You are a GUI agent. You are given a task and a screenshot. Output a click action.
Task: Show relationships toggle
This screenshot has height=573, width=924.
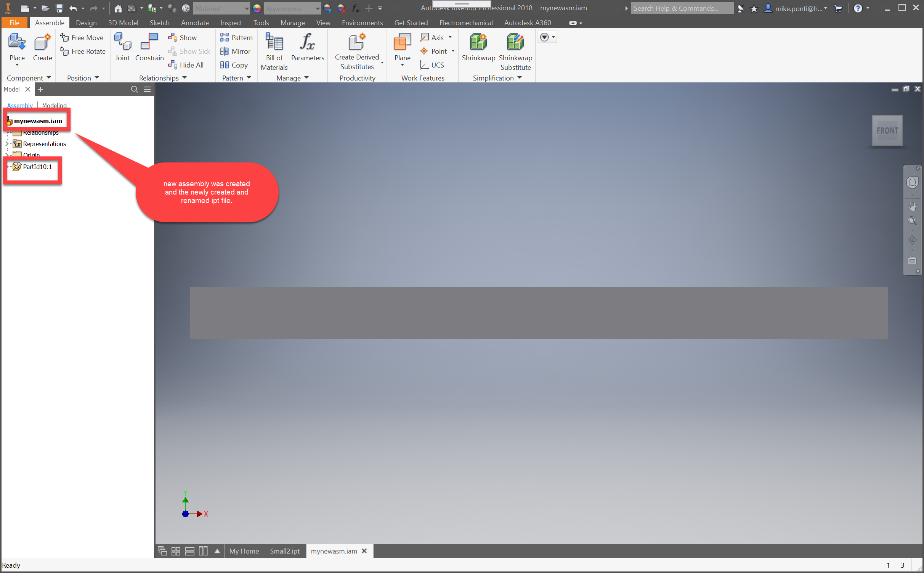point(183,37)
